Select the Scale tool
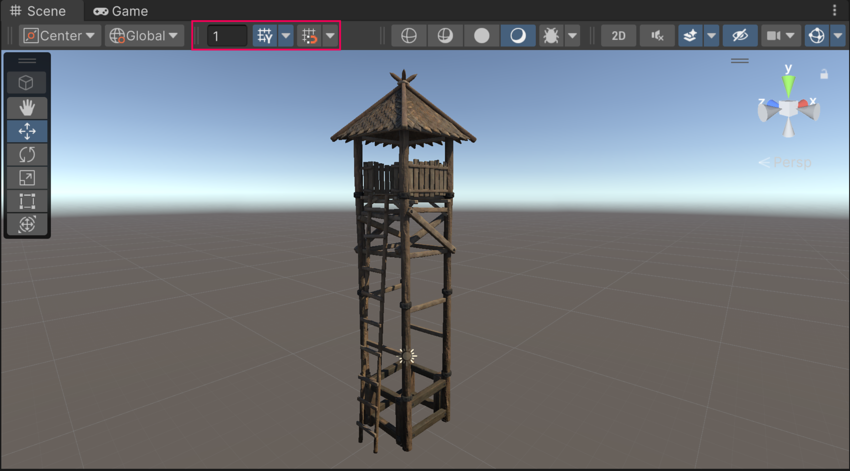 tap(27, 178)
